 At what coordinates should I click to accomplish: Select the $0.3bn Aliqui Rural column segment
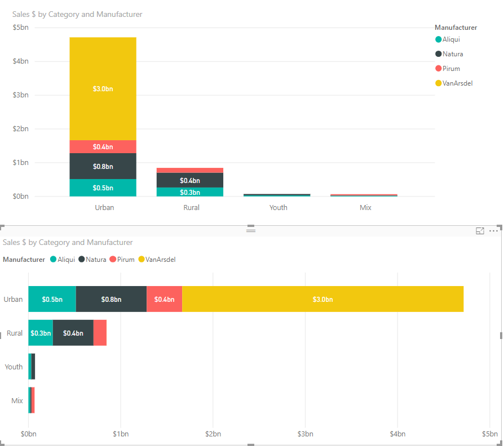190,192
